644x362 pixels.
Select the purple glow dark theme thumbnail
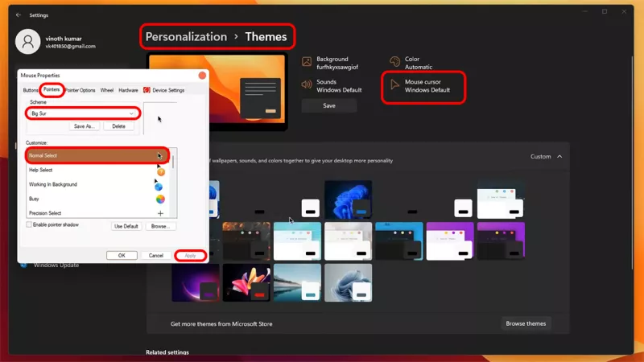tap(196, 282)
